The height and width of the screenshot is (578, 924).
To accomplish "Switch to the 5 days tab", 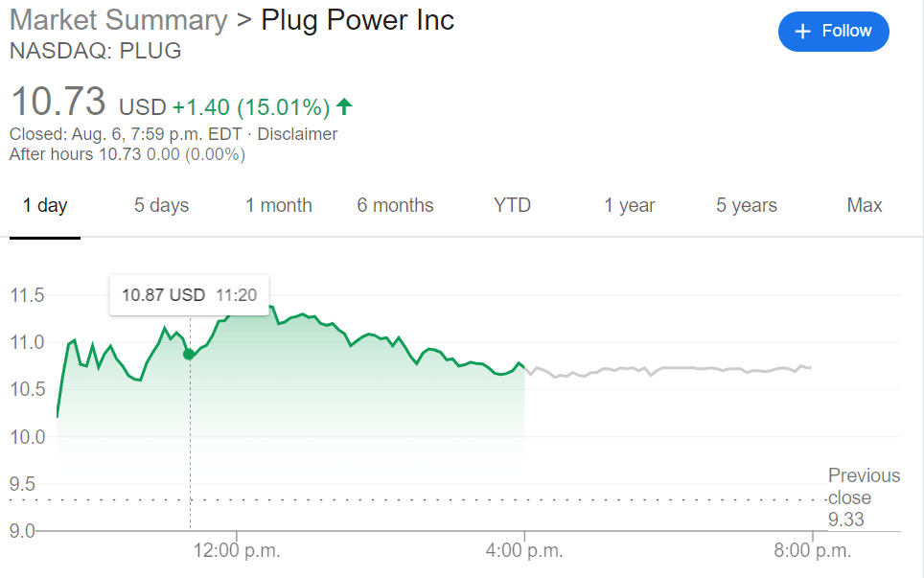I will coord(161,205).
